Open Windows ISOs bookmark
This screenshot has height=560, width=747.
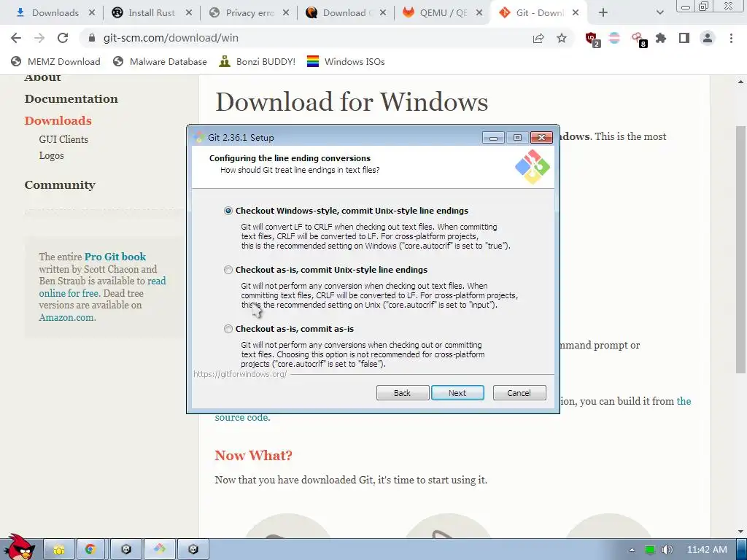(x=346, y=61)
